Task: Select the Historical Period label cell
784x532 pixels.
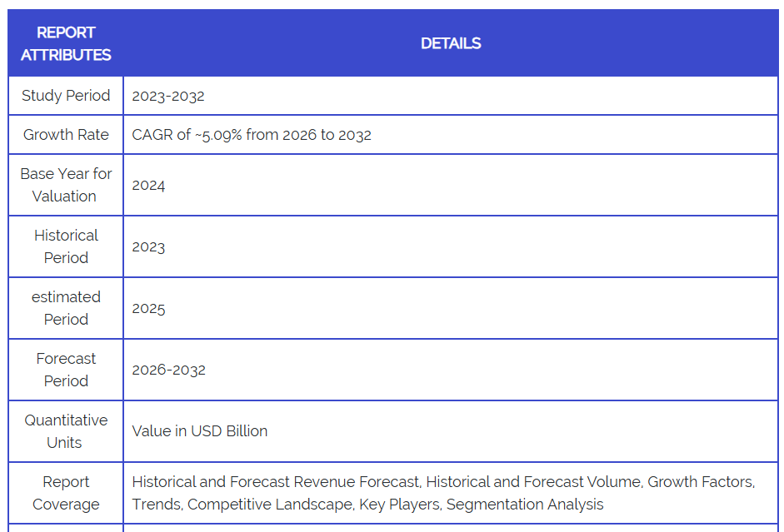Action: [66, 246]
